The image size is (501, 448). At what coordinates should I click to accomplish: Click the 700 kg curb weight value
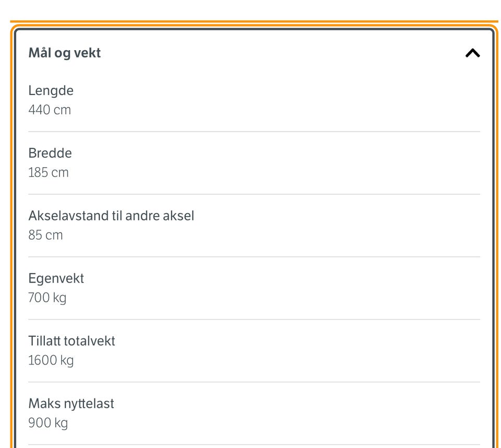(x=47, y=298)
